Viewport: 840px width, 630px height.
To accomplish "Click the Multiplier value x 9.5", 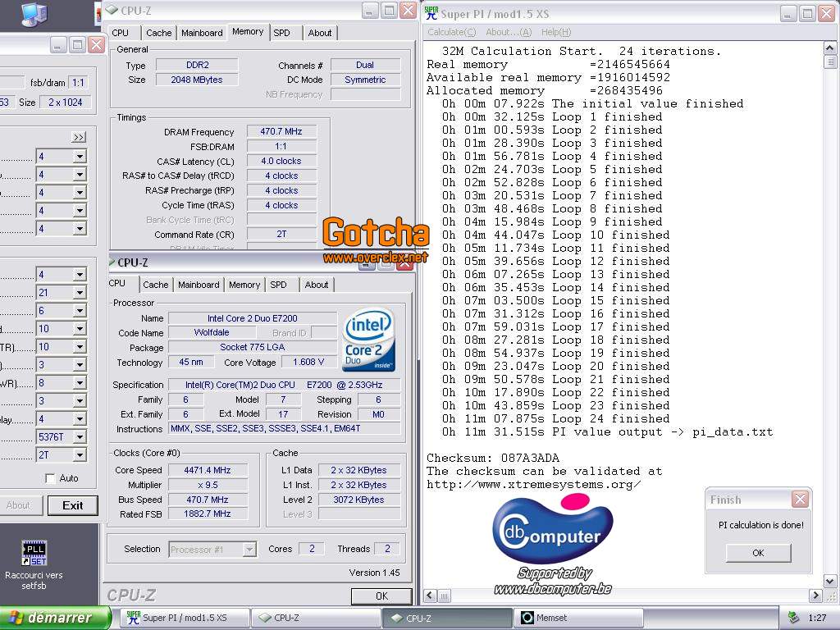I will [x=208, y=485].
